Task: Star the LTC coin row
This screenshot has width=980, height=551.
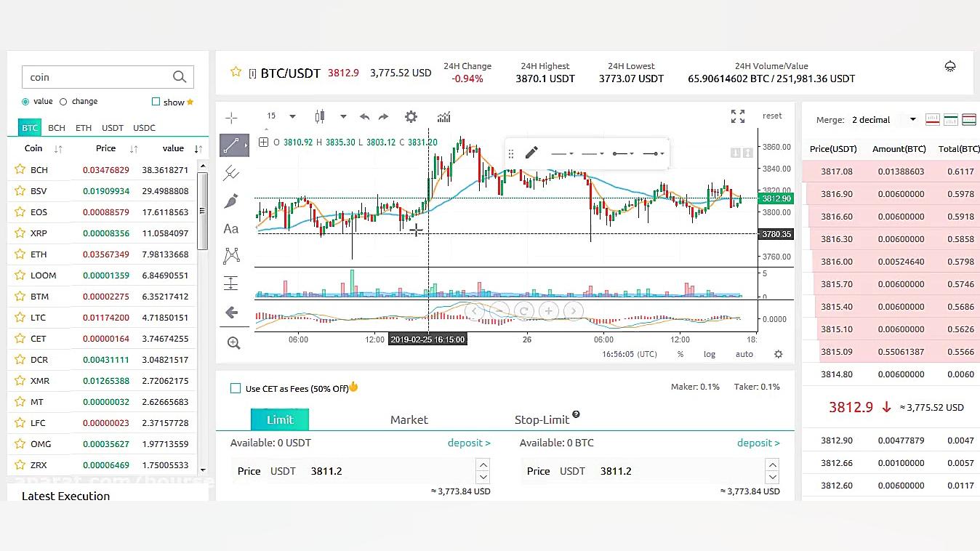Action: [x=20, y=317]
